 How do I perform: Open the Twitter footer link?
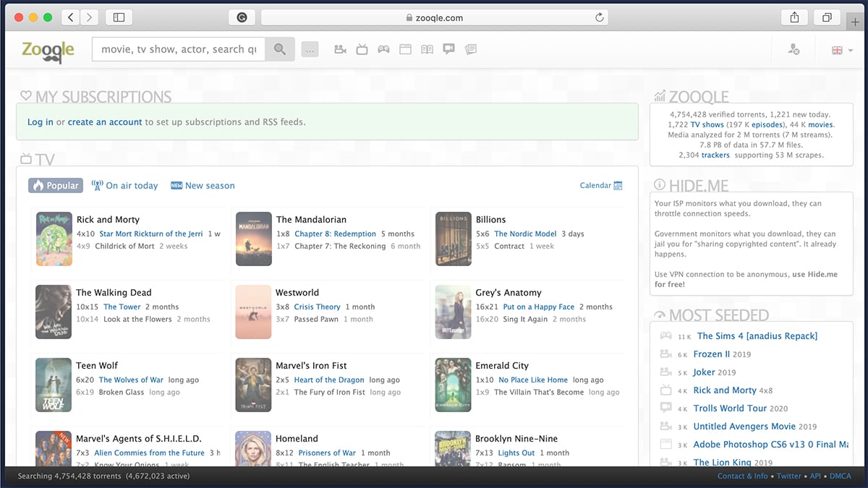point(789,476)
